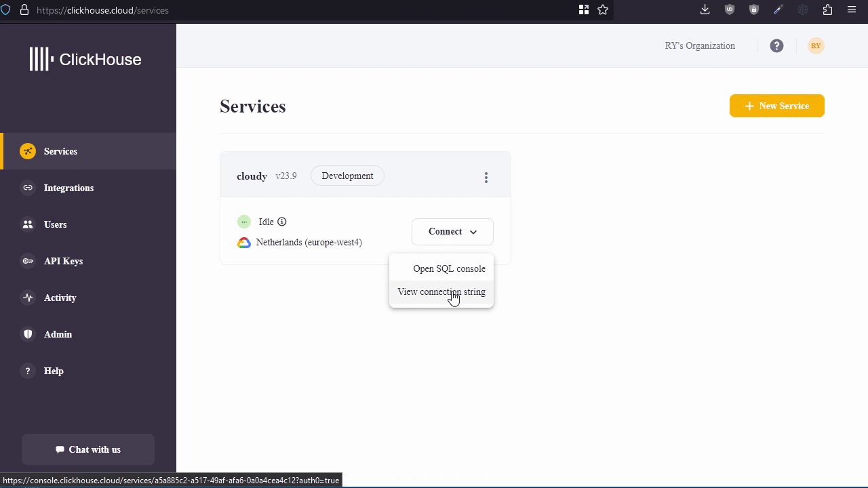Open the Users section

click(55, 224)
